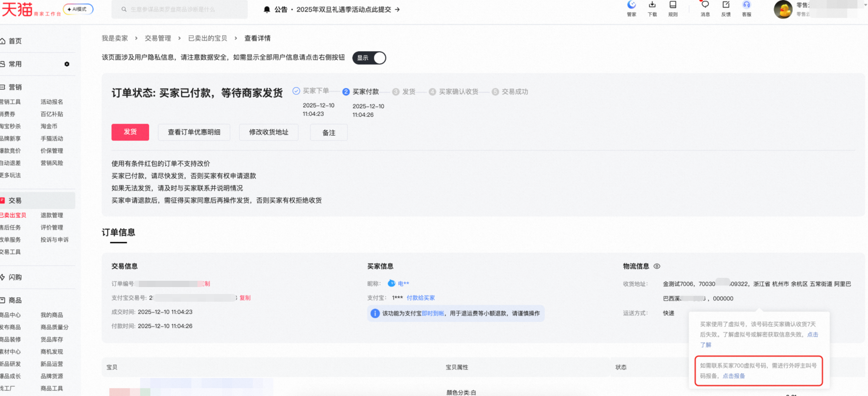Open 百亿补贴 in the sidebar
Screen dimensions: 868x396
pos(52,114)
